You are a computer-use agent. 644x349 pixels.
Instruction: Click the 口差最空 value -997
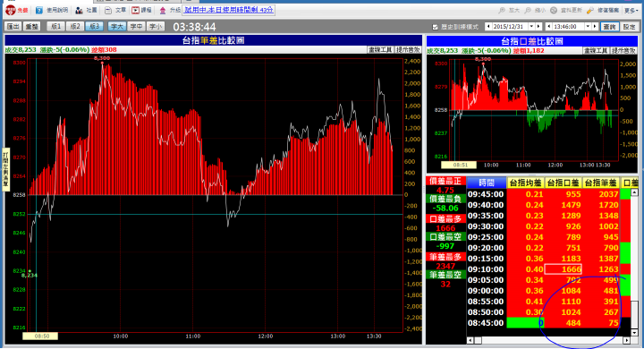point(445,246)
